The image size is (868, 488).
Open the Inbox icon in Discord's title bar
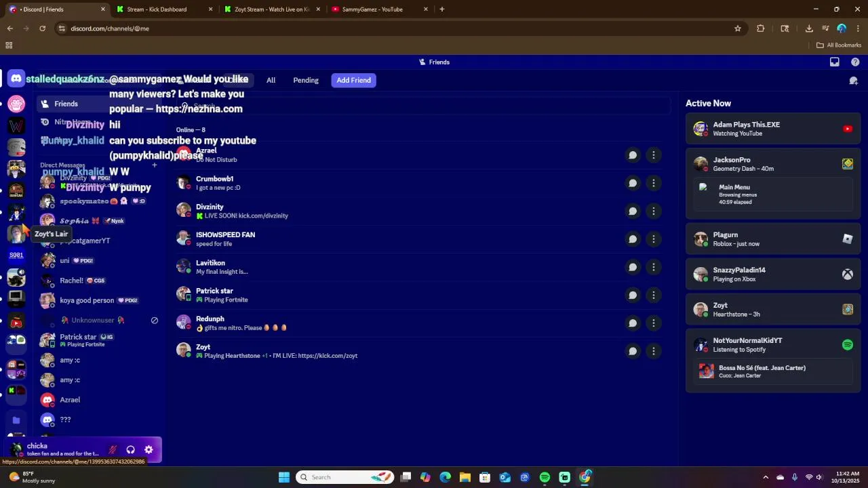point(835,62)
